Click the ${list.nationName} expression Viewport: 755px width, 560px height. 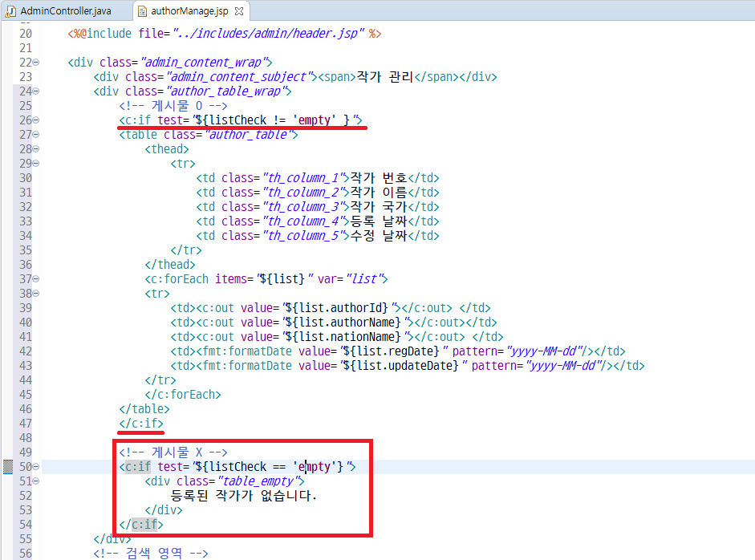point(343,337)
